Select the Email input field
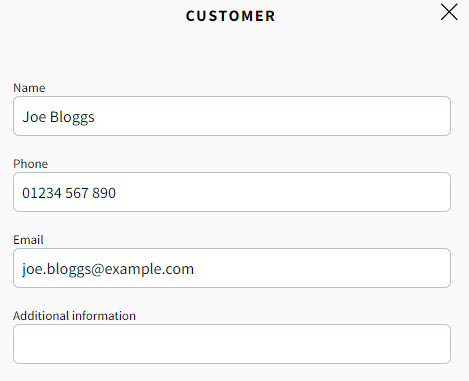 [232, 268]
